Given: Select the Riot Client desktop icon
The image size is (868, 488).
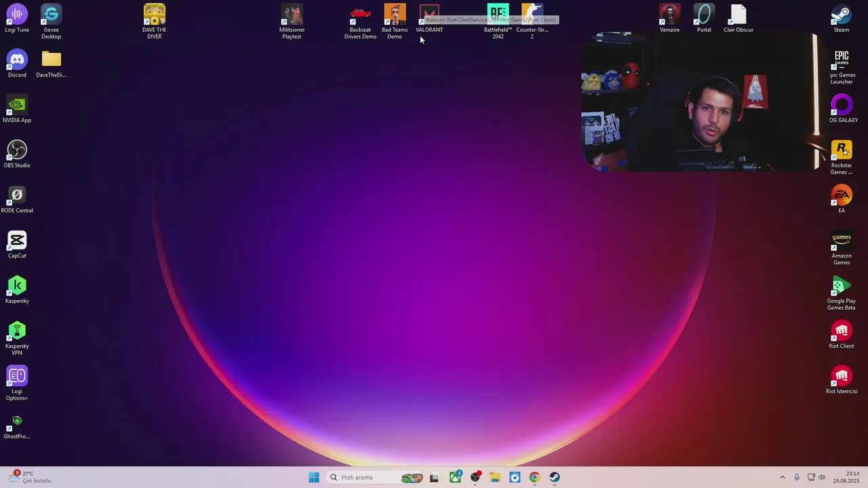Looking at the screenshot, I should 842,335.
